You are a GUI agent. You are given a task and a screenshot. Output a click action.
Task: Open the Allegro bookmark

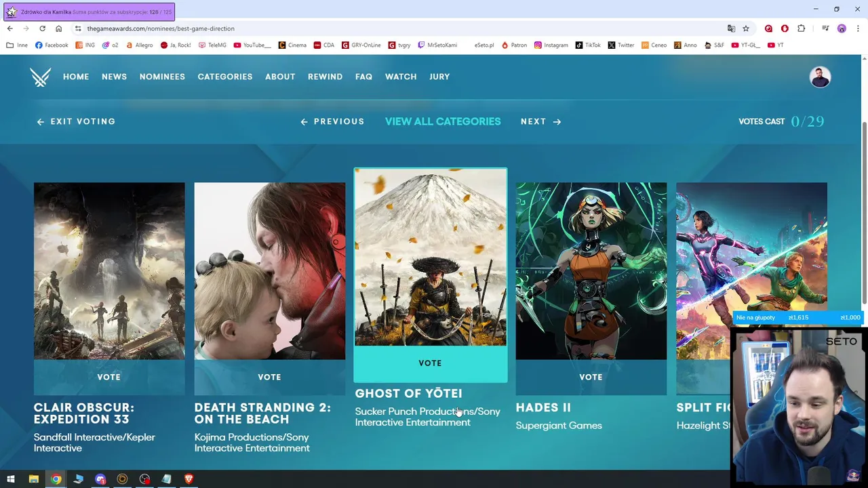(x=139, y=45)
